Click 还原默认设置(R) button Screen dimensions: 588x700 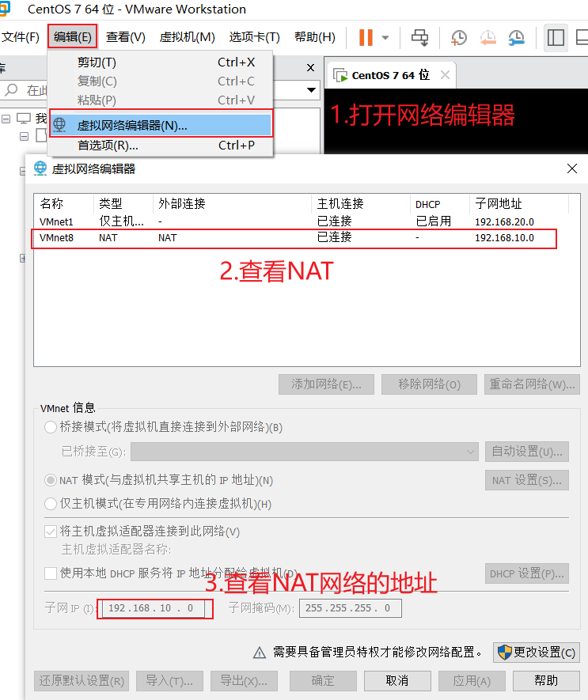(x=82, y=681)
